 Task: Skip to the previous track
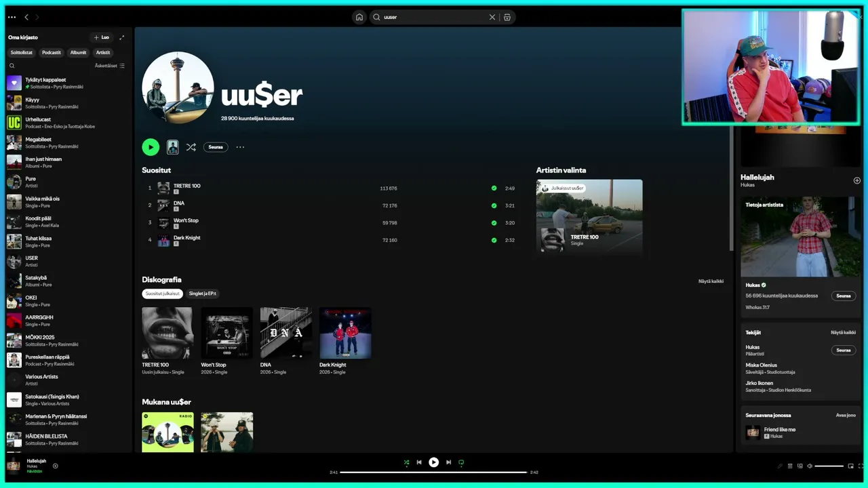[x=419, y=462]
